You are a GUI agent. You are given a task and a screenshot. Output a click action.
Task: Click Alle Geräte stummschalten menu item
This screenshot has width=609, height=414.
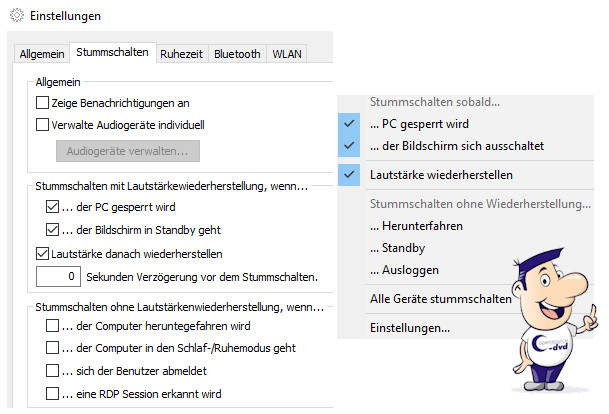coord(440,298)
